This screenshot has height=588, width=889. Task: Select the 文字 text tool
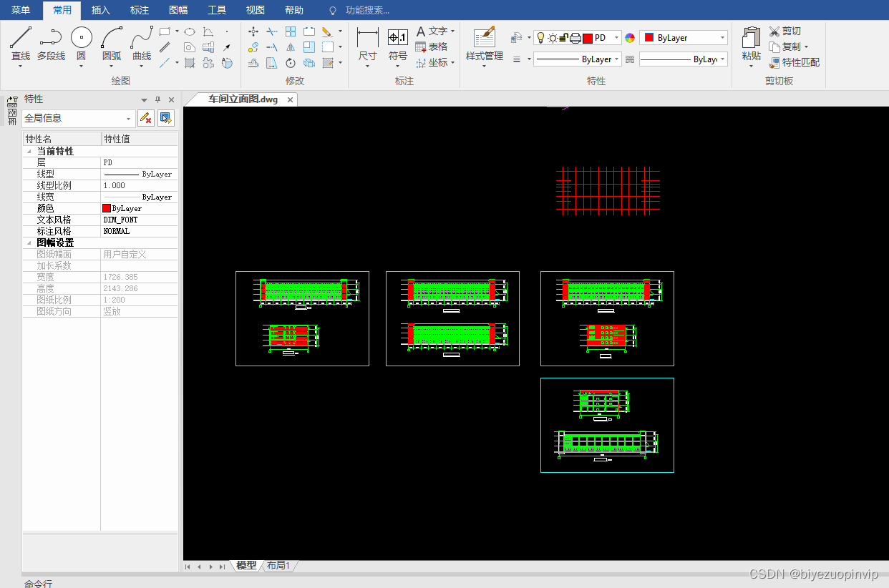click(432, 31)
